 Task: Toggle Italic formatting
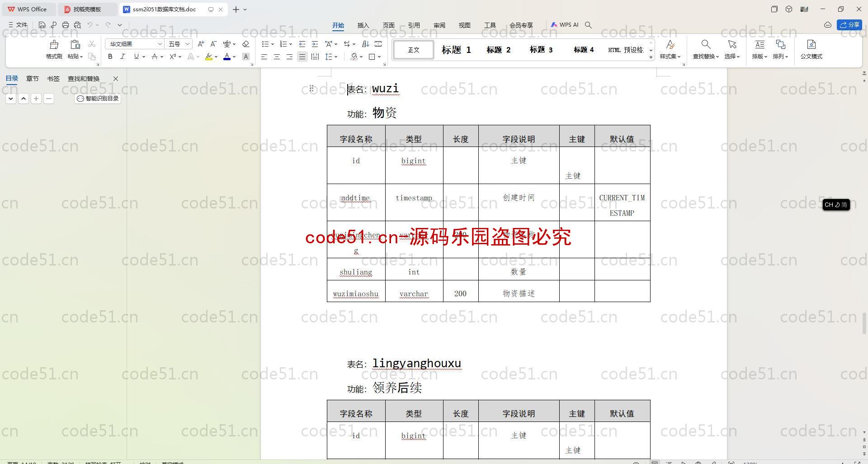[x=123, y=57]
